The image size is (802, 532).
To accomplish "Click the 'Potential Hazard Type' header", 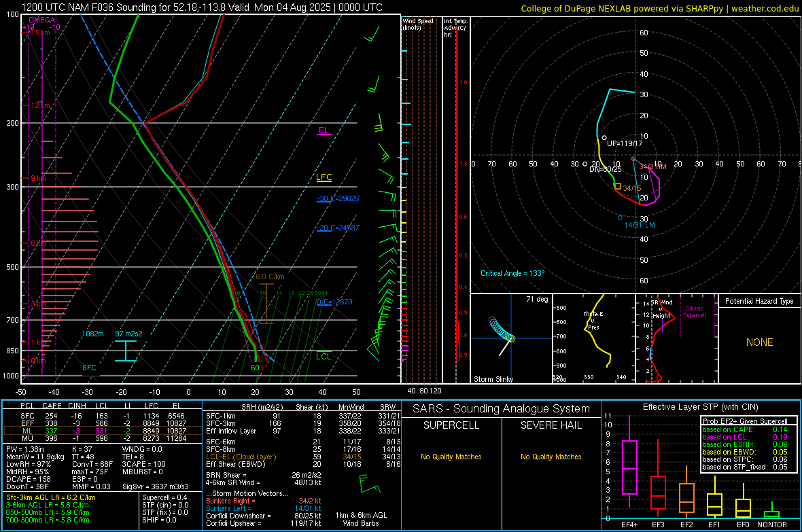I will [x=759, y=301].
